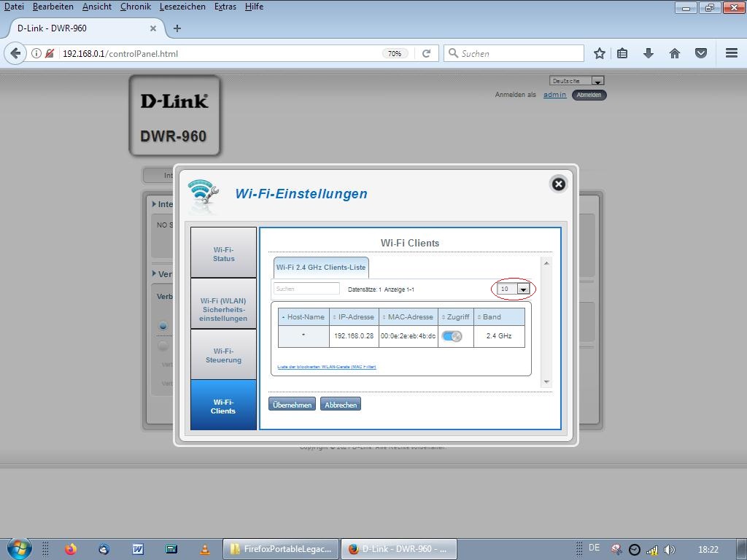Launch Firefox from the taskbar pinned icon
747x560 pixels.
pyautogui.click(x=71, y=550)
